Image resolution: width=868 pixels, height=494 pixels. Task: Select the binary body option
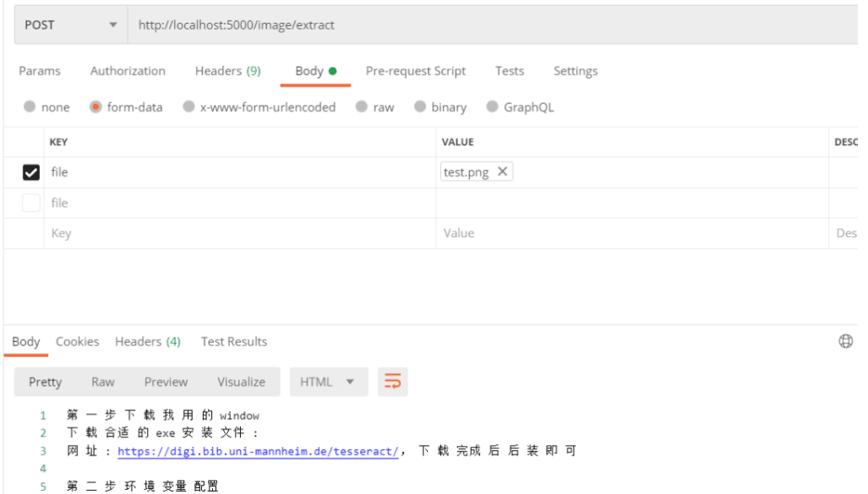tap(420, 106)
